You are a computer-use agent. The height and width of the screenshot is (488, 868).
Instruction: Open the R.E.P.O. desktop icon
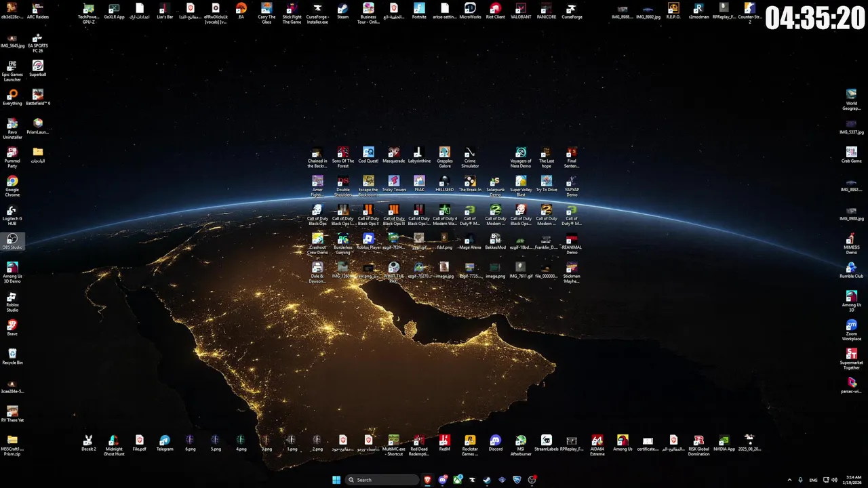[673, 10]
